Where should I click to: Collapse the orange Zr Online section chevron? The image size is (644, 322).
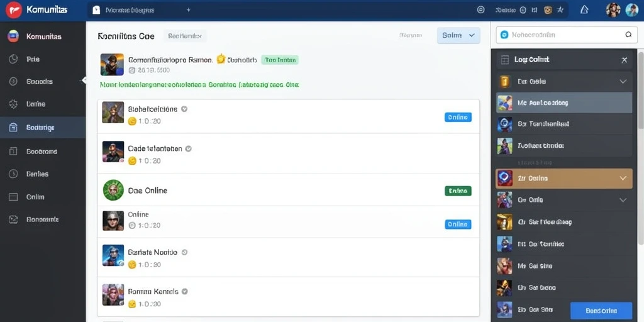pyautogui.click(x=623, y=179)
